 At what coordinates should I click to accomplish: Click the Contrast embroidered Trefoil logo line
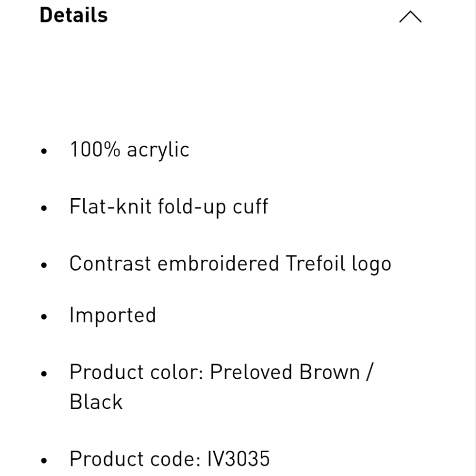pos(230,263)
